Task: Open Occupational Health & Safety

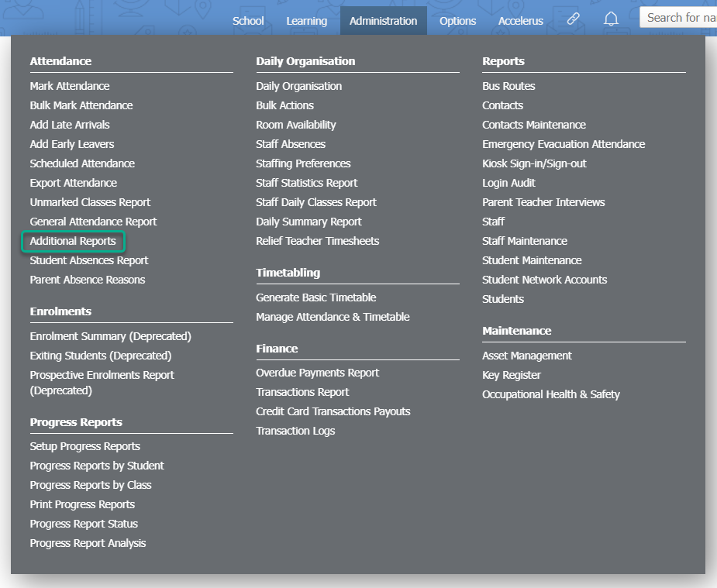Action: 551,394
